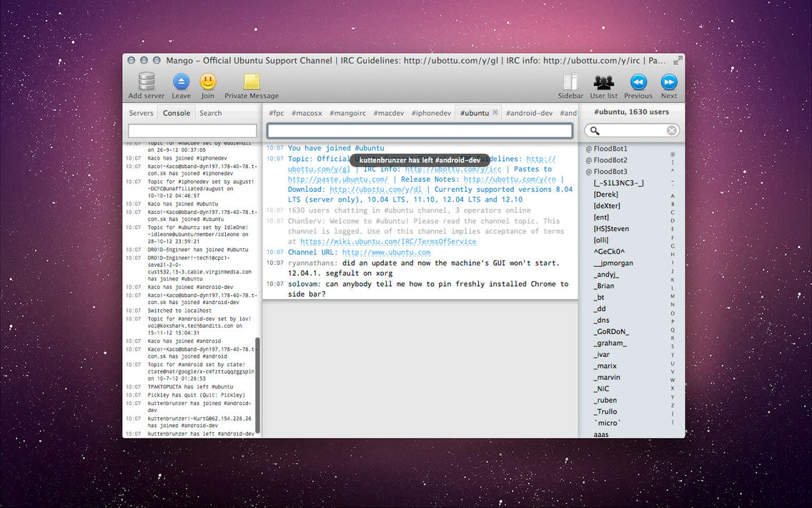Image resolution: width=812 pixels, height=508 pixels.
Task: Select user `micro` in user list
Action: click(607, 423)
